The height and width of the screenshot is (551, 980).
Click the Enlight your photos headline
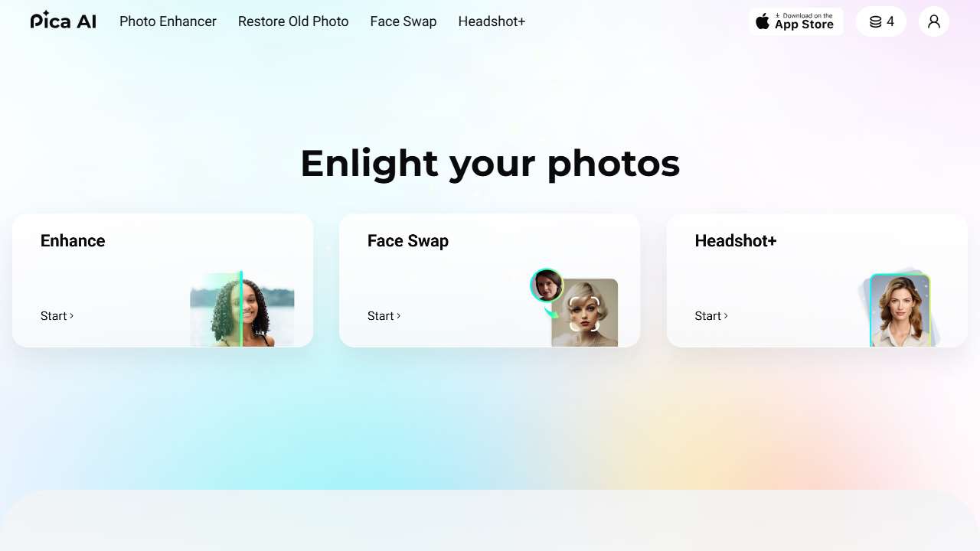point(490,163)
